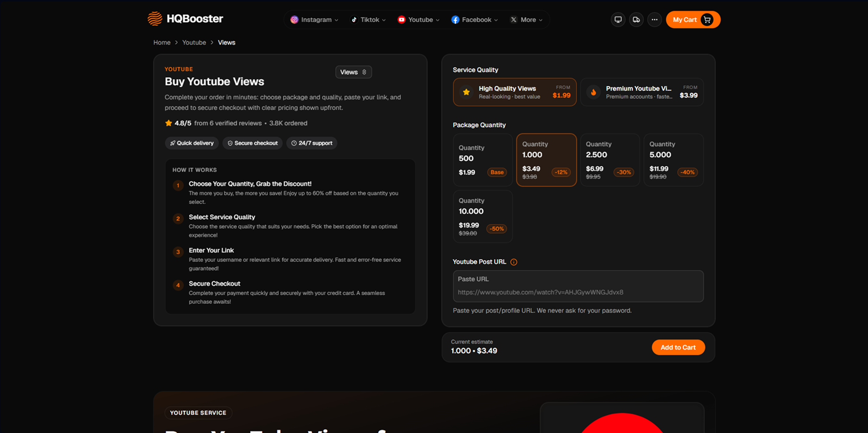Click the step 2 number circle
868x433 pixels.
click(178, 219)
